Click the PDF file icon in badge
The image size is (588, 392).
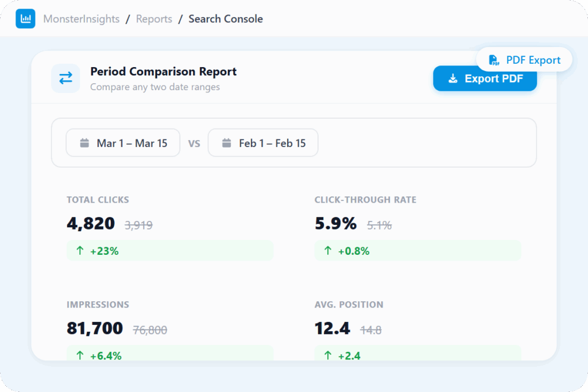tap(493, 60)
